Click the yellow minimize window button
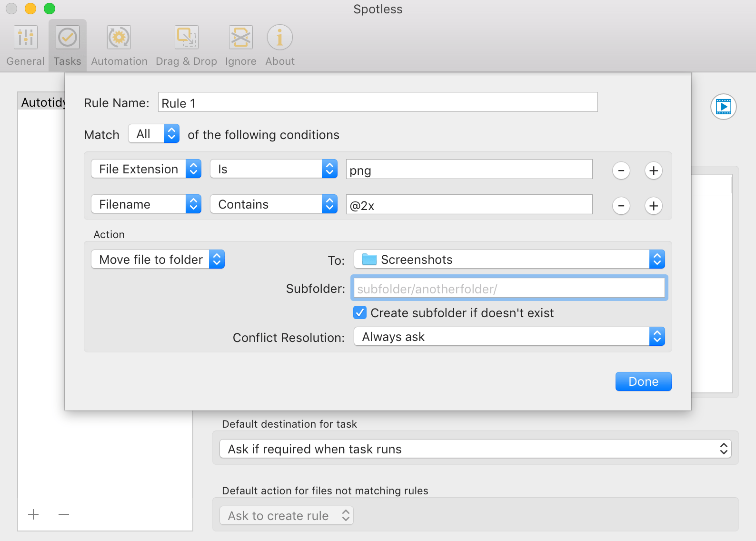 pos(30,9)
